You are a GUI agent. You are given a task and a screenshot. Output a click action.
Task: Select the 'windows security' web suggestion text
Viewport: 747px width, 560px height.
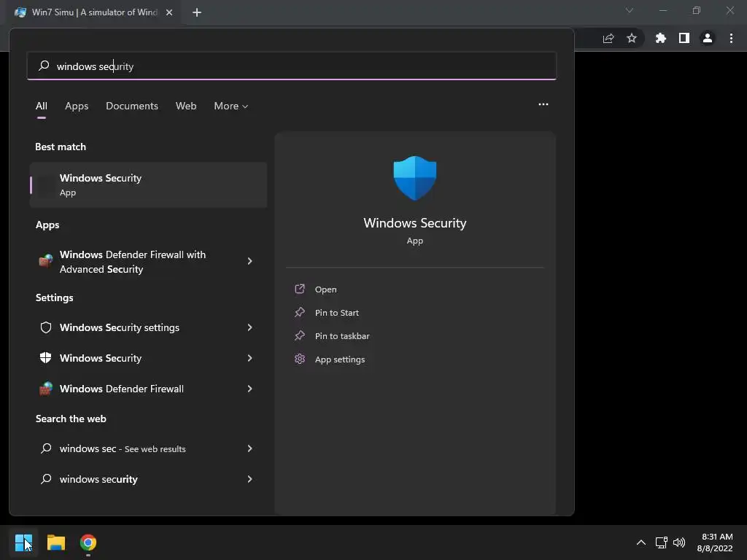[x=98, y=479]
